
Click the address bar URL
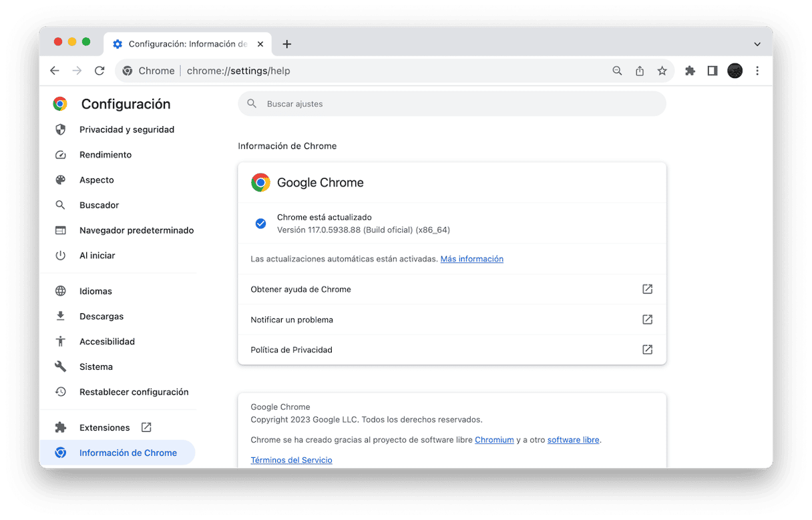pyautogui.click(x=238, y=71)
